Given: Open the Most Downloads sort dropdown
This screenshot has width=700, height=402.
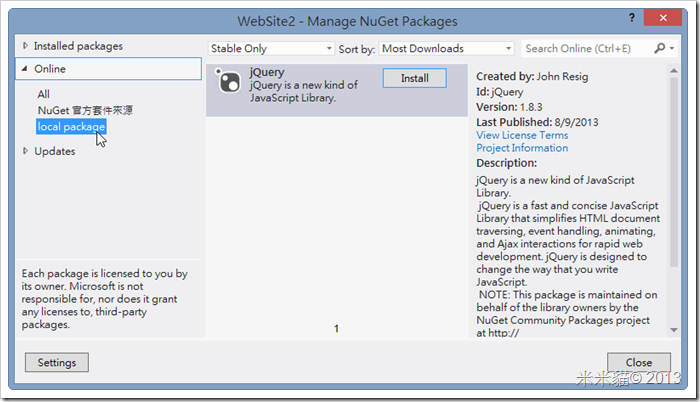Looking at the screenshot, I should tap(446, 48).
